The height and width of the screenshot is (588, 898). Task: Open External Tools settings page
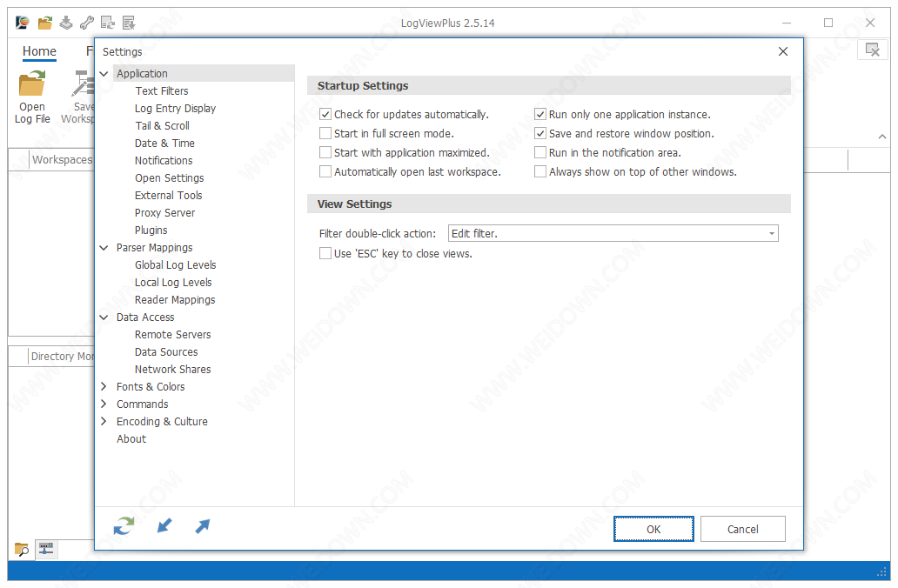pos(169,195)
